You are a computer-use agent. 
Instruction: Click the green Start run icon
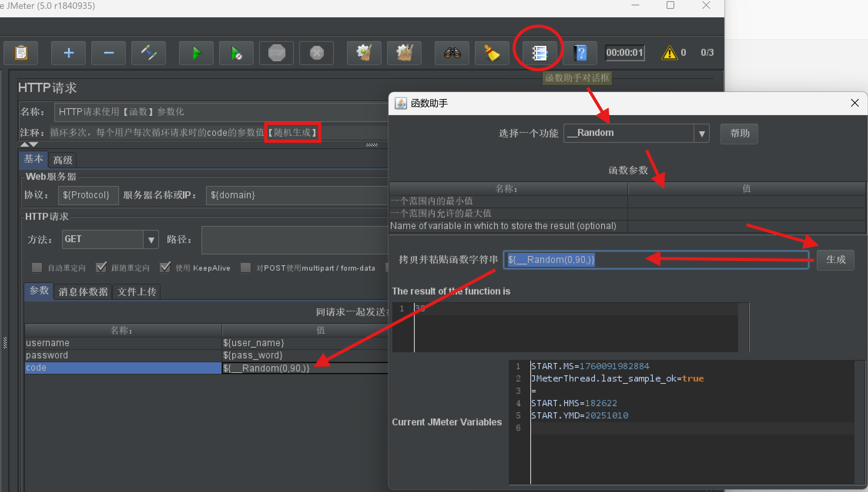(196, 53)
